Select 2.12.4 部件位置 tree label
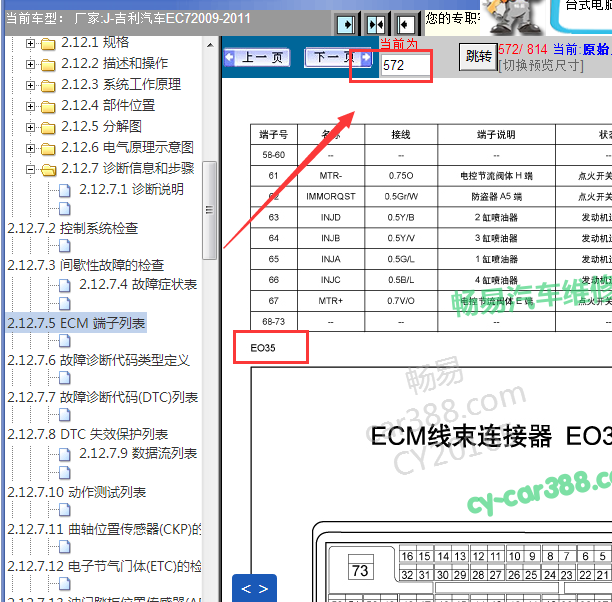Image resolution: width=612 pixels, height=602 pixels. [108, 105]
